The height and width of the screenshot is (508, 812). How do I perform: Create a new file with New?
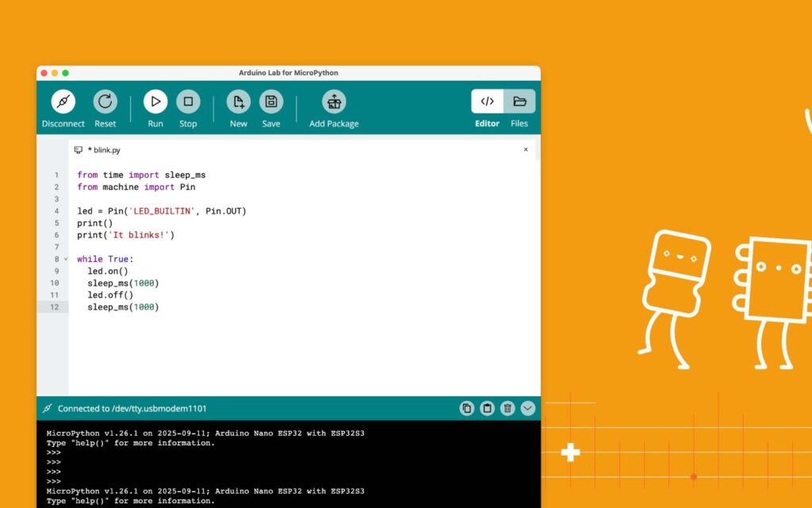(x=239, y=102)
